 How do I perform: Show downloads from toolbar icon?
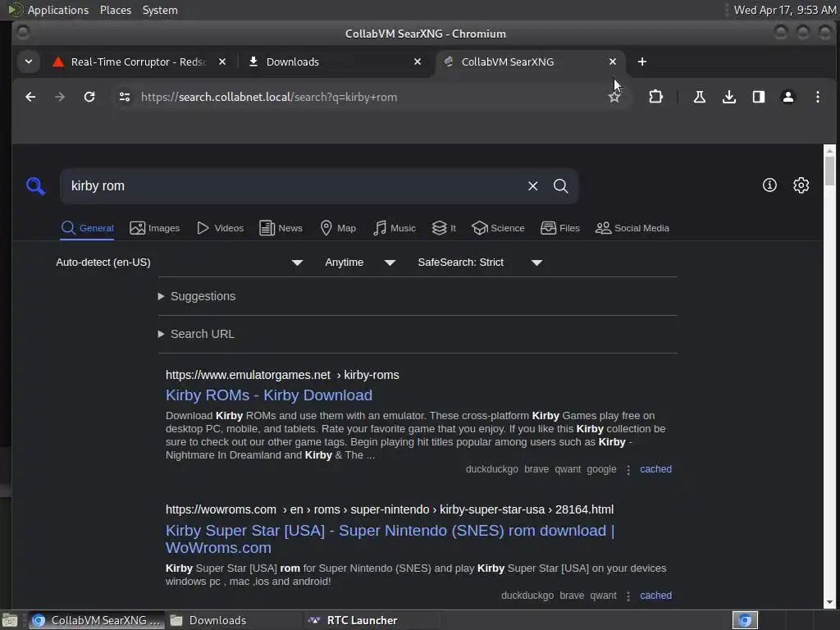pos(729,97)
